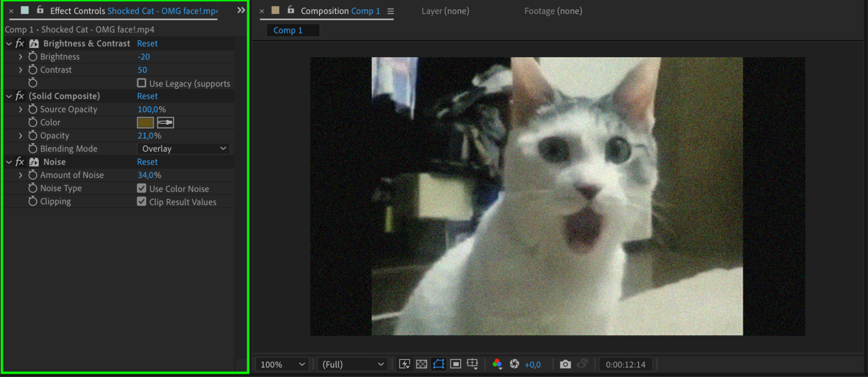Reset the Brightness & Contrast effect

click(x=147, y=43)
